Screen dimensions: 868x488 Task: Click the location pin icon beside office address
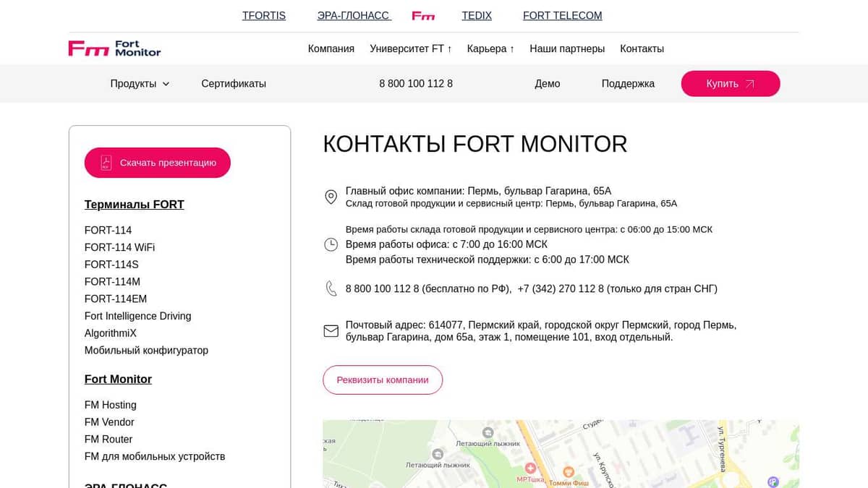[x=331, y=197]
